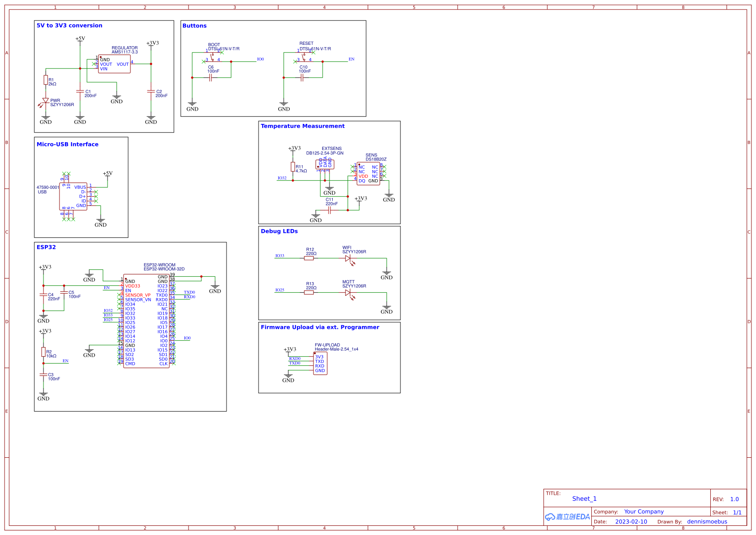Select the DS18B20Z temperature sensor symbol
Image resolution: width=756 pixels, height=535 pixels.
(368, 173)
